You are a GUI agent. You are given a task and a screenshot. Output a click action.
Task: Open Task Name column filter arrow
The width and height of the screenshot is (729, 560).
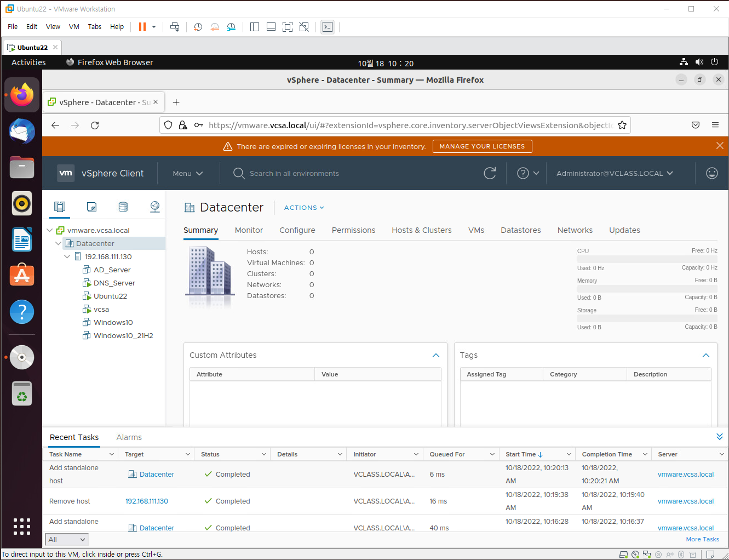[x=112, y=454]
